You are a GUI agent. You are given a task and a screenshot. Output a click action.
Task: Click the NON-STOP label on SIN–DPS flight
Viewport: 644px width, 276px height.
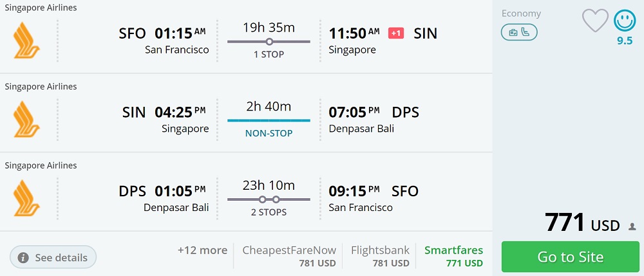click(269, 134)
